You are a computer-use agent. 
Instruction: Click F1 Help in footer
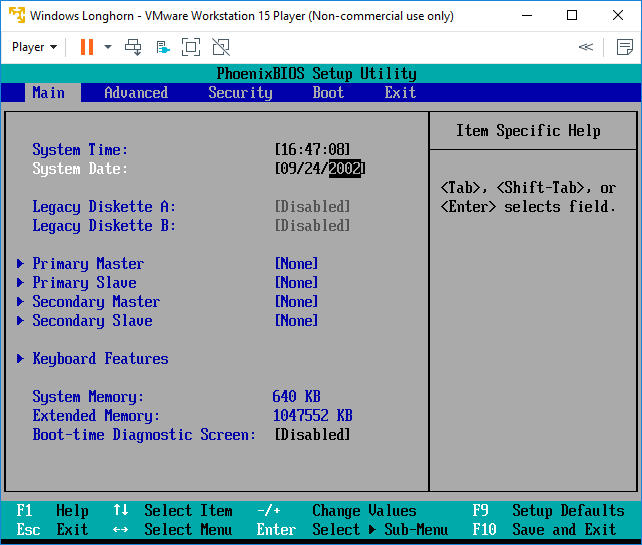click(52, 511)
